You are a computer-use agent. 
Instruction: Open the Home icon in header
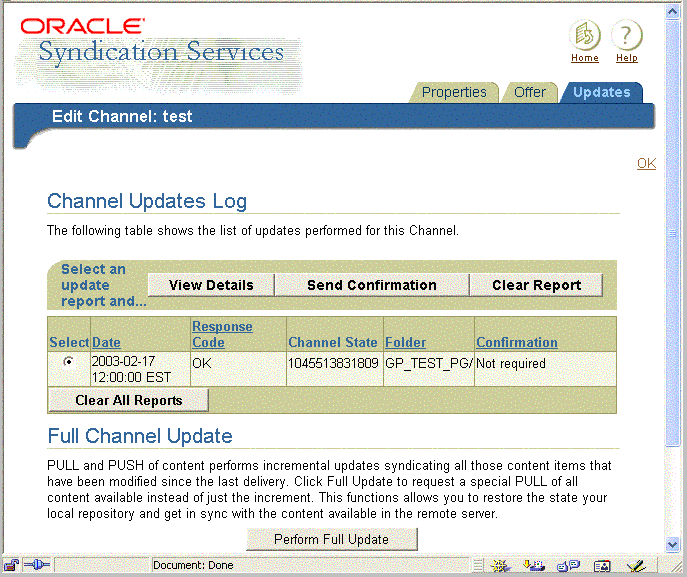click(x=584, y=35)
